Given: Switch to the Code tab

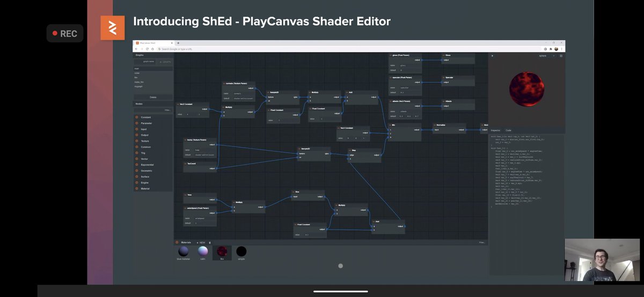Looking at the screenshot, I should (x=508, y=130).
